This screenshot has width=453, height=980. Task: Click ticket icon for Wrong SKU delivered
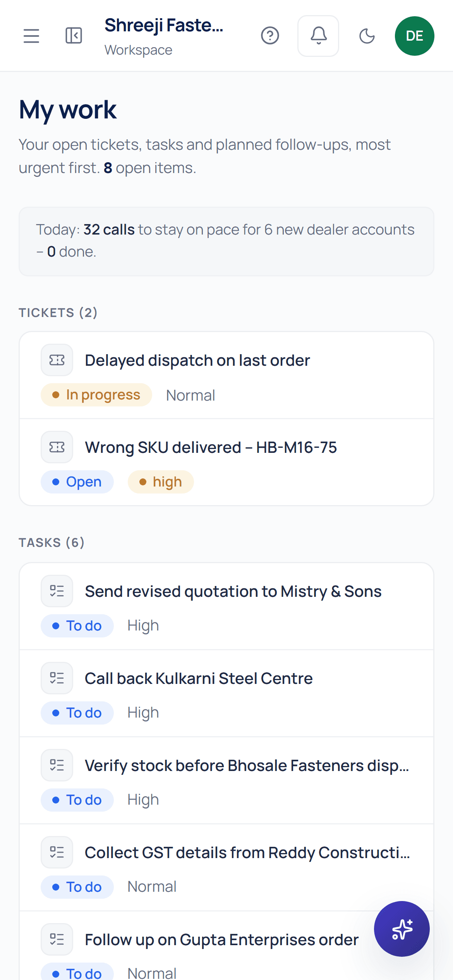(57, 447)
